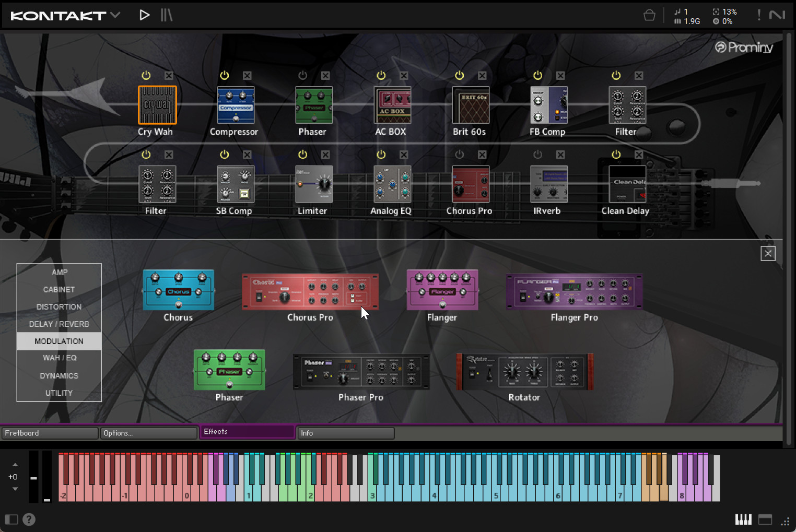Click the pitch bend wheel slider
The image size is (796, 532).
pos(33,478)
